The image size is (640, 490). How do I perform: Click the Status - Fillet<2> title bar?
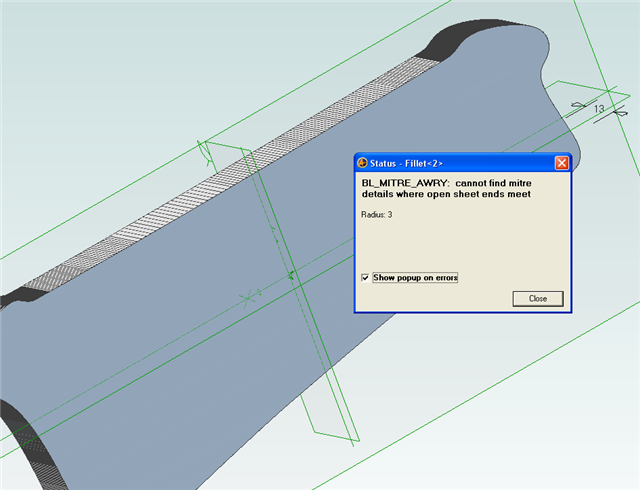(x=463, y=163)
